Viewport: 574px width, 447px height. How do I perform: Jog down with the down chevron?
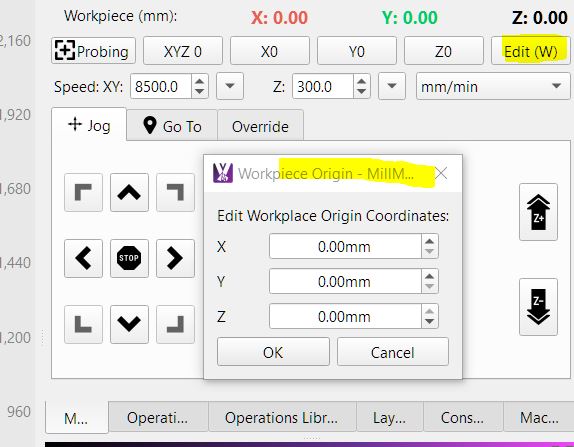[129, 324]
